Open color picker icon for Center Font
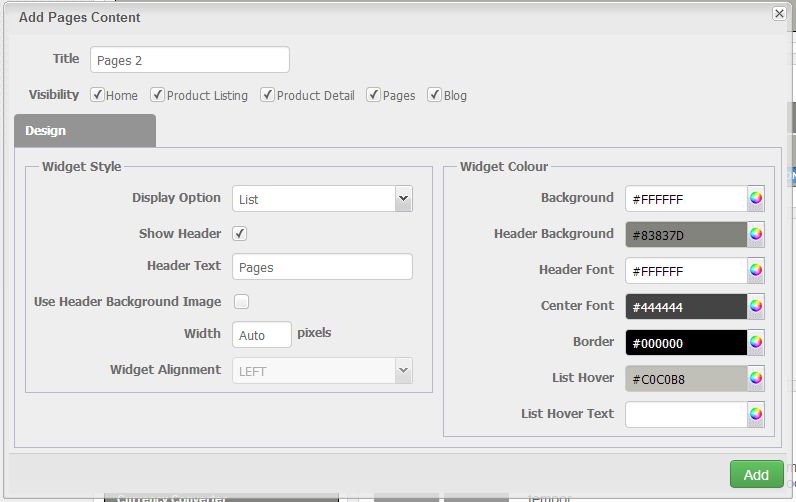 coord(756,306)
